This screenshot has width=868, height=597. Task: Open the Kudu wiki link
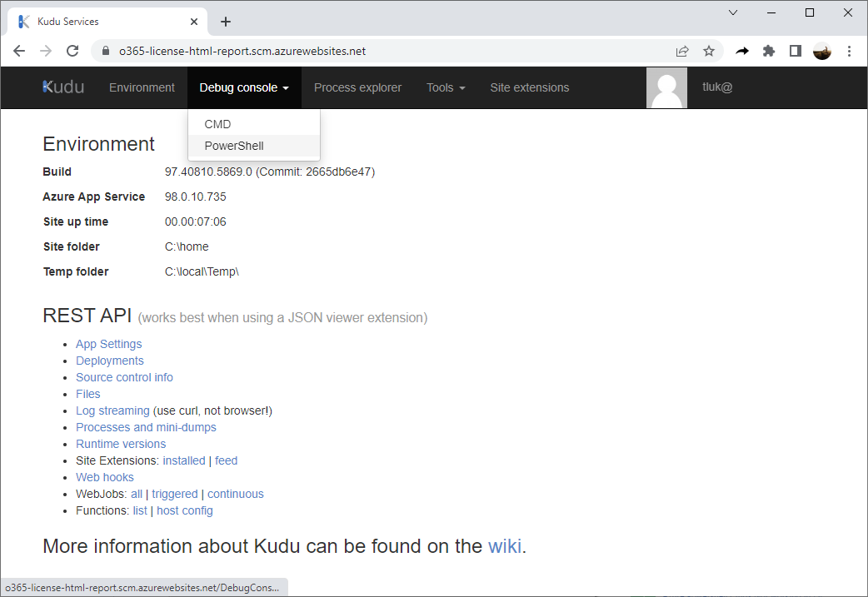(504, 546)
